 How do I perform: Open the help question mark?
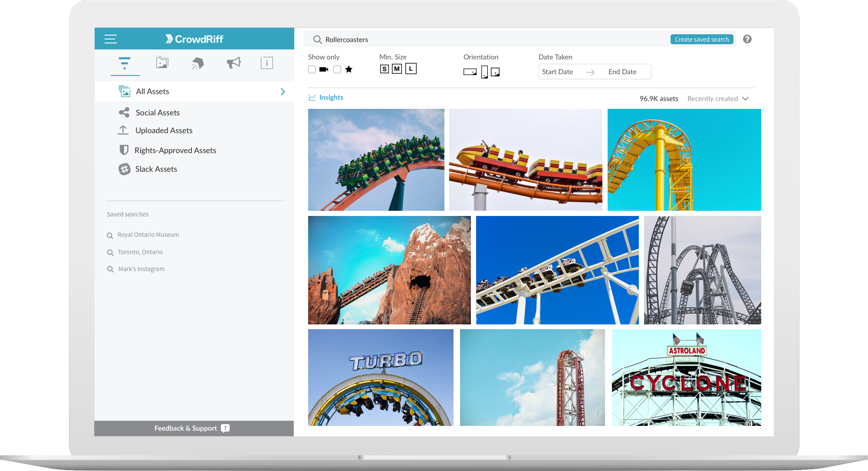(747, 39)
